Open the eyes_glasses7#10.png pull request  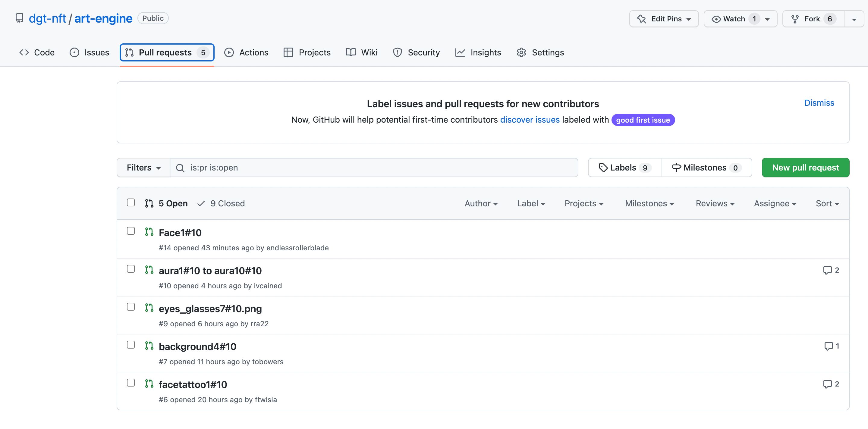click(x=210, y=309)
